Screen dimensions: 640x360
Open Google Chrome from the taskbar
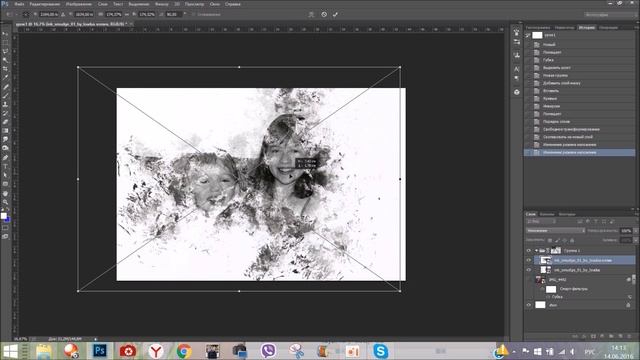pos(184,351)
